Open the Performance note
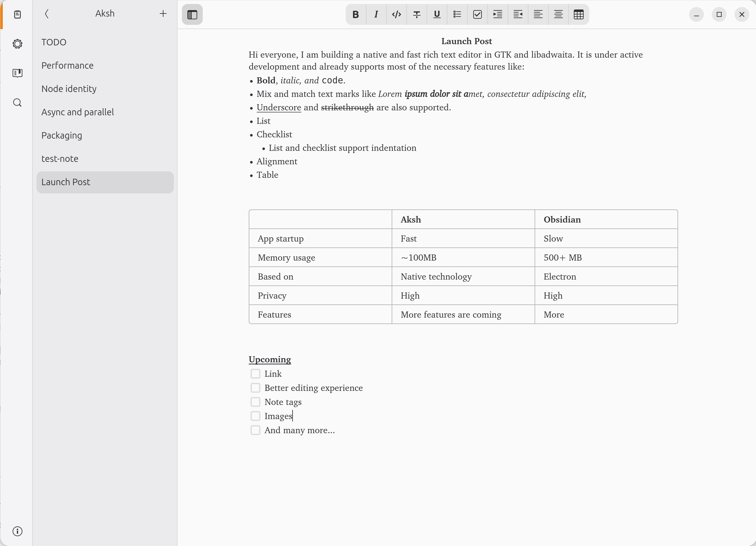The image size is (756, 546). tap(105, 66)
